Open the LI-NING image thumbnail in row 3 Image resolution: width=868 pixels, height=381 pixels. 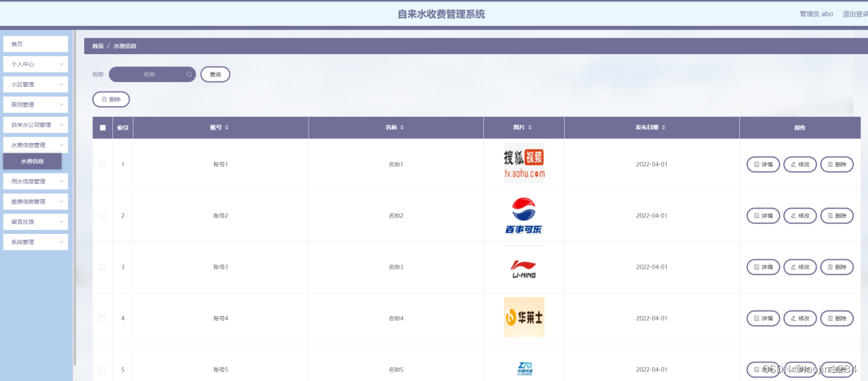pos(524,267)
